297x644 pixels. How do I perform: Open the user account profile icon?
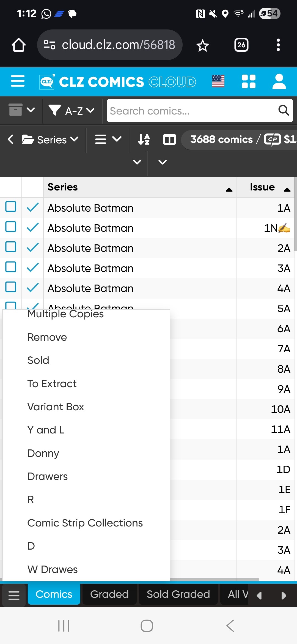tap(279, 81)
